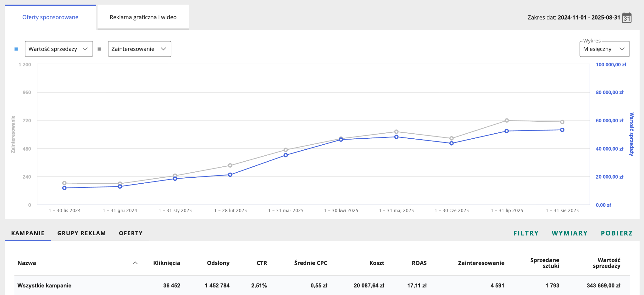
Task: Switch to Oferty sponsorowane tab
Action: pos(50,17)
